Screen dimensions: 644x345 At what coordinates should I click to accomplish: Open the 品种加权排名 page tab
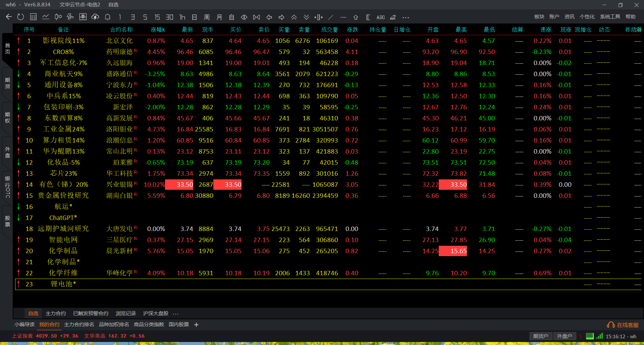(114, 325)
